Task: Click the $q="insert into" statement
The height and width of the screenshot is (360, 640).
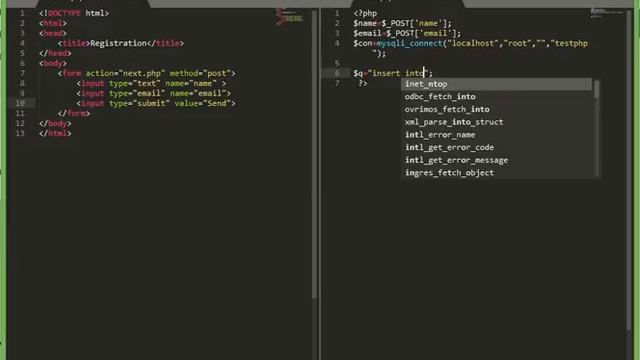Action: pyautogui.click(x=393, y=73)
